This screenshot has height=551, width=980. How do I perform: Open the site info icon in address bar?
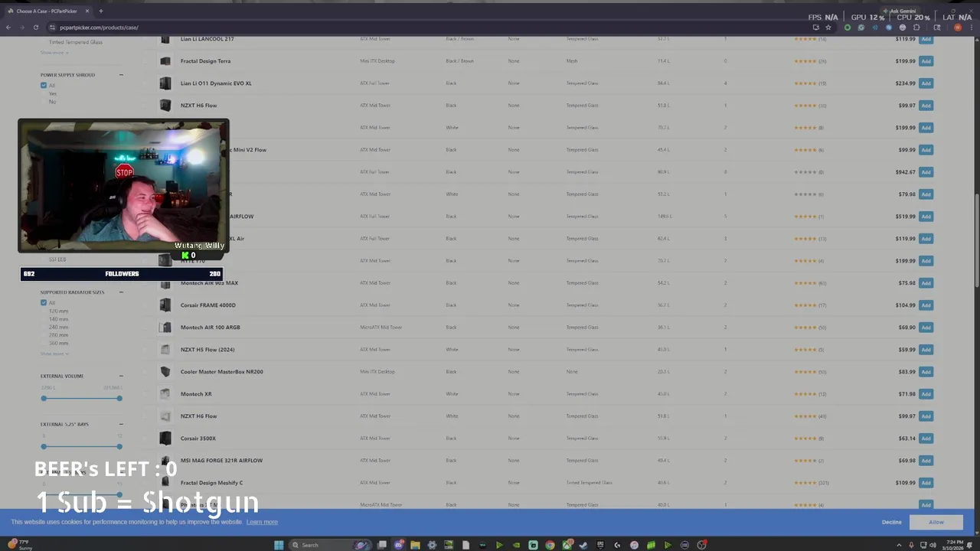(52, 28)
